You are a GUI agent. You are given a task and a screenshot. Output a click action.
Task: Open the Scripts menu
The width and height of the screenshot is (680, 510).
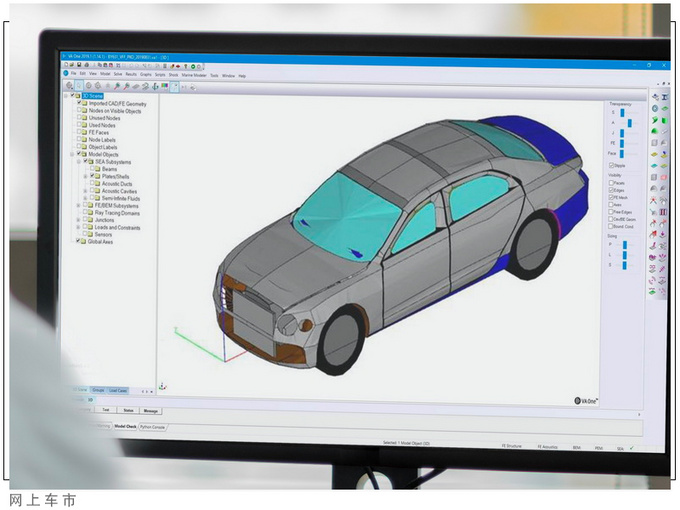[160, 75]
